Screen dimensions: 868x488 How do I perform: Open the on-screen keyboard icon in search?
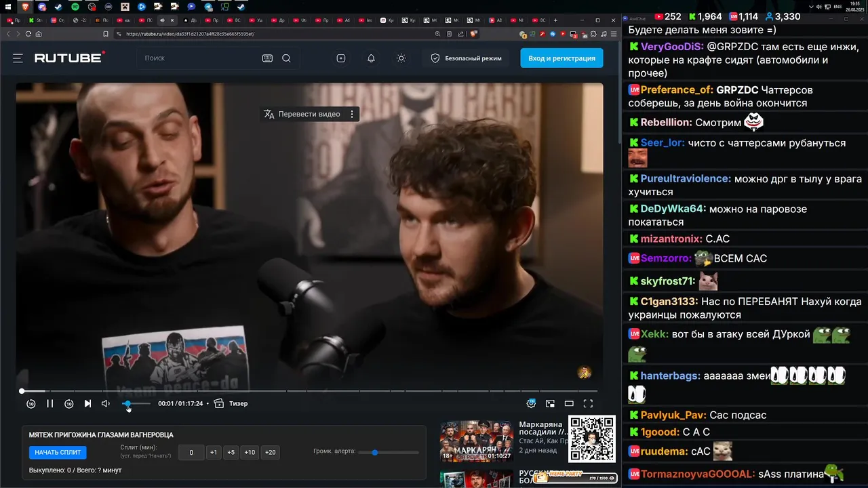[x=267, y=58]
